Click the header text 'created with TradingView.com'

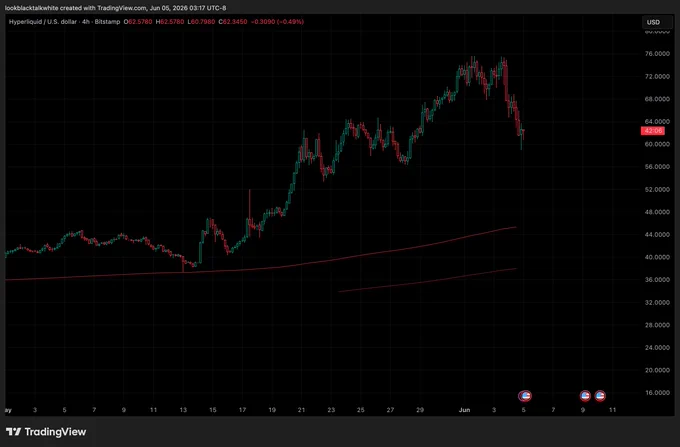(x=103, y=8)
